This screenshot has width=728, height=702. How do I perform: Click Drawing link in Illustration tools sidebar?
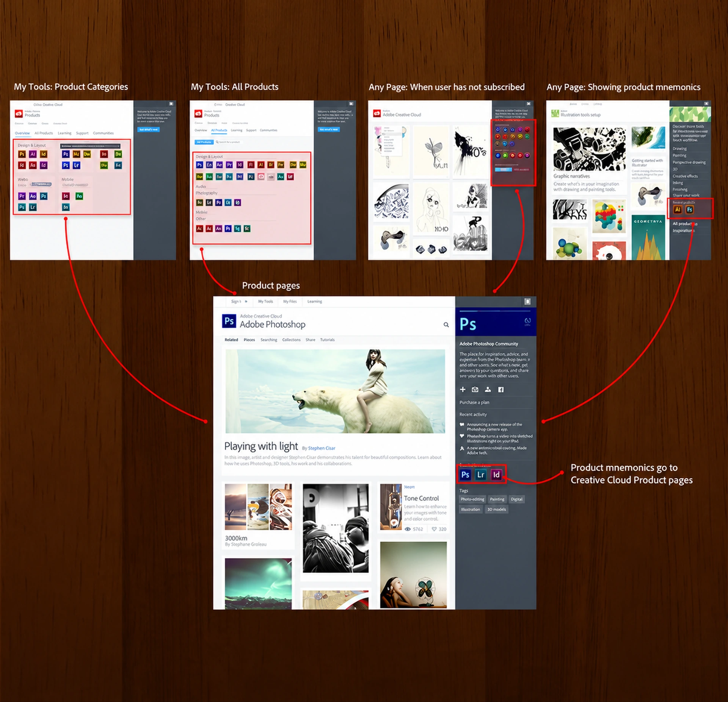(679, 149)
